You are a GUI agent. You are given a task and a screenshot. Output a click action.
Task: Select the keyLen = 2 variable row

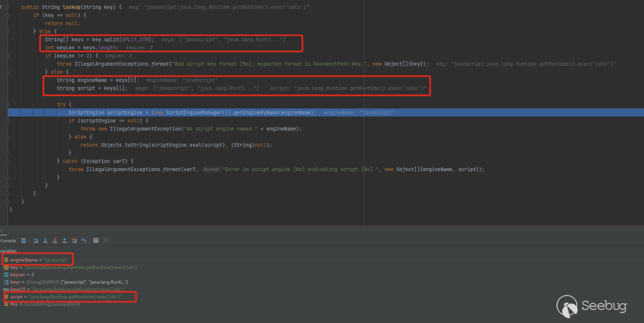pos(19,275)
